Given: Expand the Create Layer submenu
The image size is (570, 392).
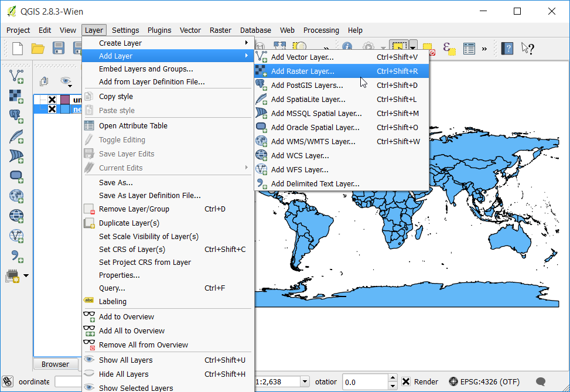Looking at the screenshot, I should point(168,43).
